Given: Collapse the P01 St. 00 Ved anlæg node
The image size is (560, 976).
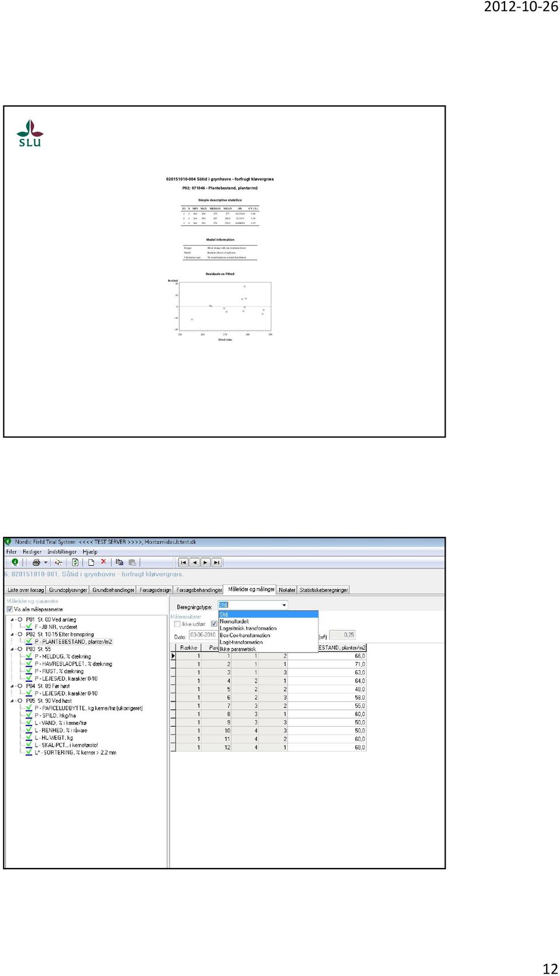Looking at the screenshot, I should tap(13, 619).
